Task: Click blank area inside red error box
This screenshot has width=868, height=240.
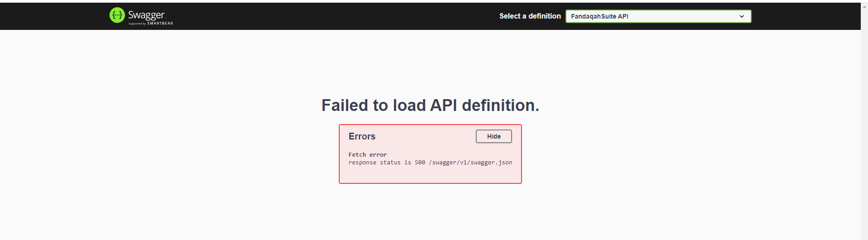Action: [430, 175]
